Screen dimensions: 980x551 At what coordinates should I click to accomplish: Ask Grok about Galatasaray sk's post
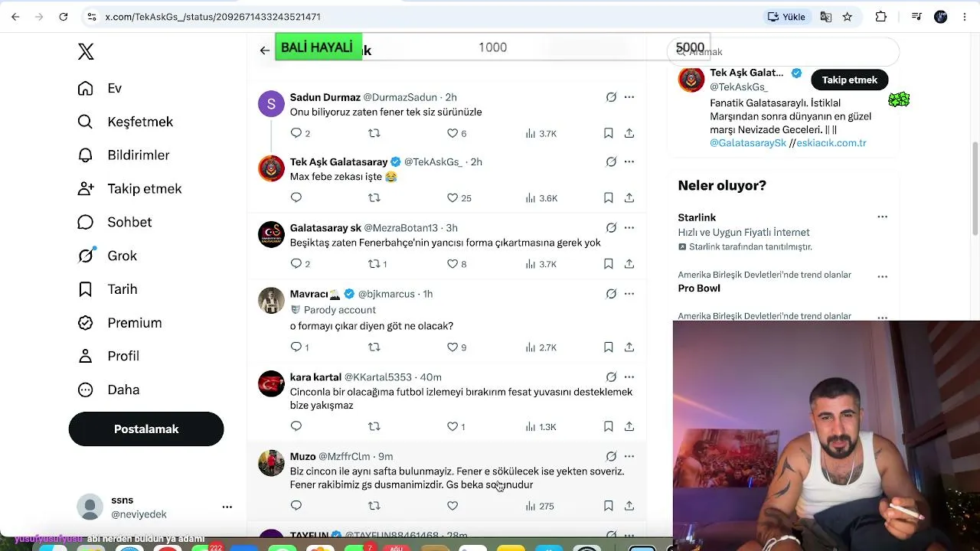click(x=611, y=227)
